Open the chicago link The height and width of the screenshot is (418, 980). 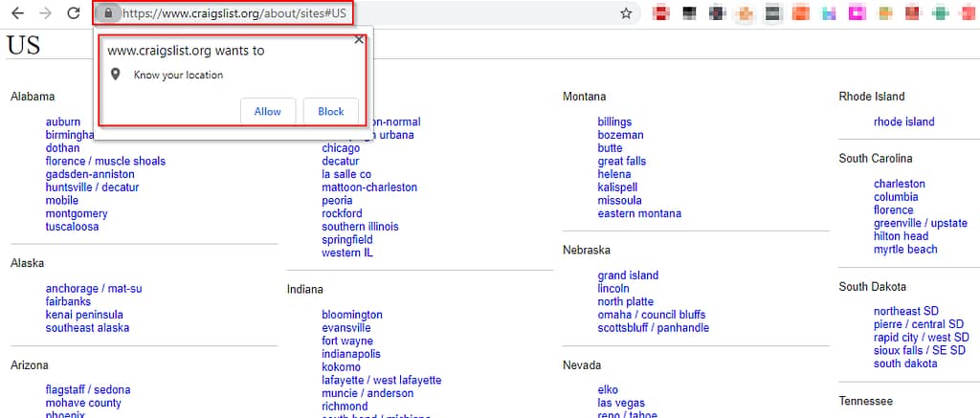click(x=341, y=148)
